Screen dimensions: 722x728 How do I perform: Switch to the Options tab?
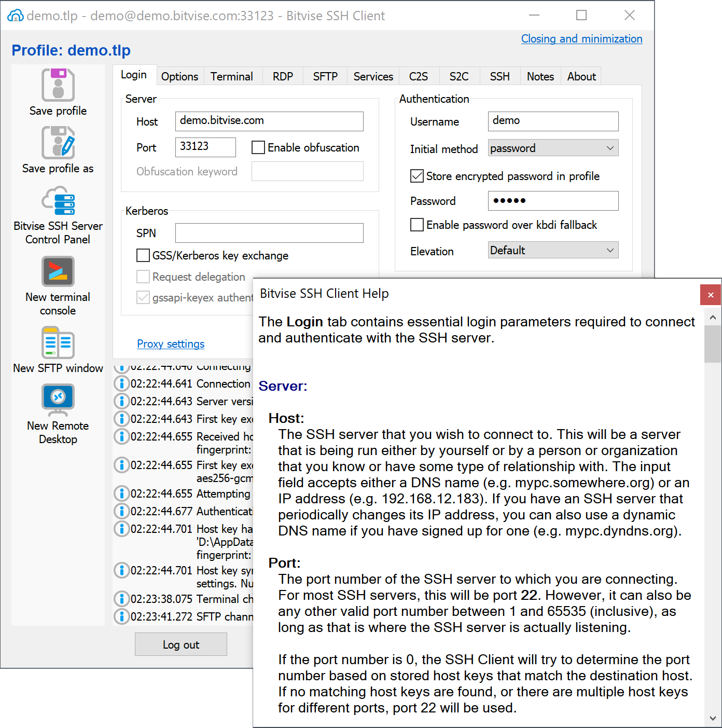coord(179,76)
